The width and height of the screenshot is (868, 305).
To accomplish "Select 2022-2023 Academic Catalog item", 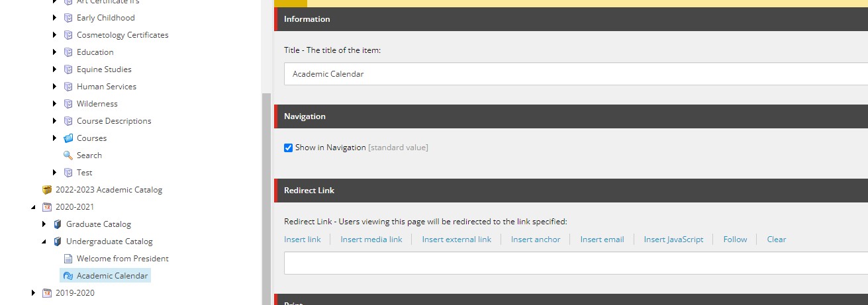I will coord(109,190).
